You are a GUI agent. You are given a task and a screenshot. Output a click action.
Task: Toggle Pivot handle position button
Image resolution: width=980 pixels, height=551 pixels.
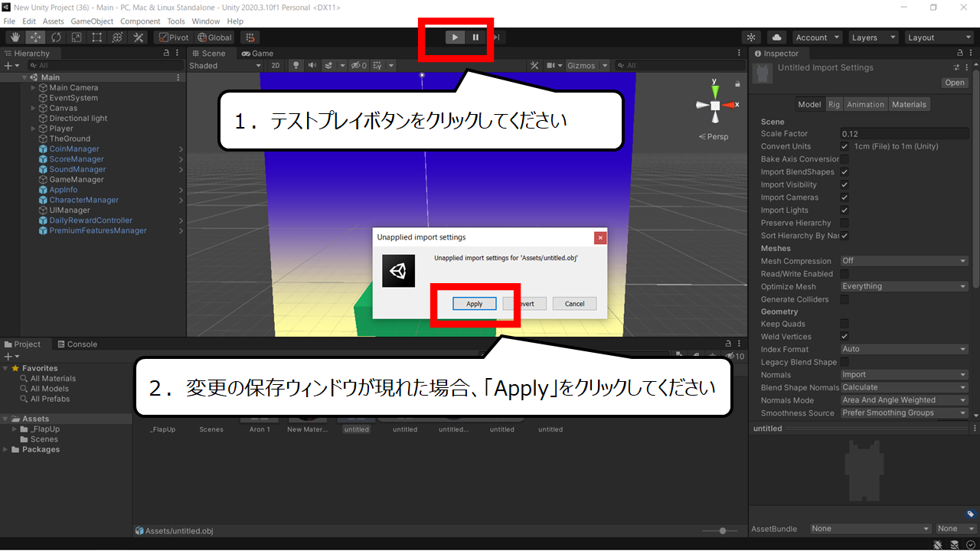coord(173,37)
